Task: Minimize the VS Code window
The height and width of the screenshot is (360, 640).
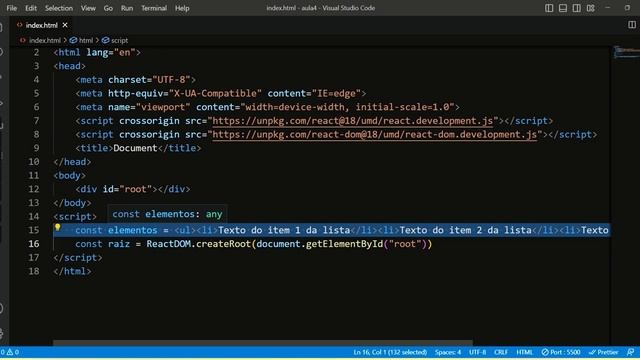Action: coord(608,8)
